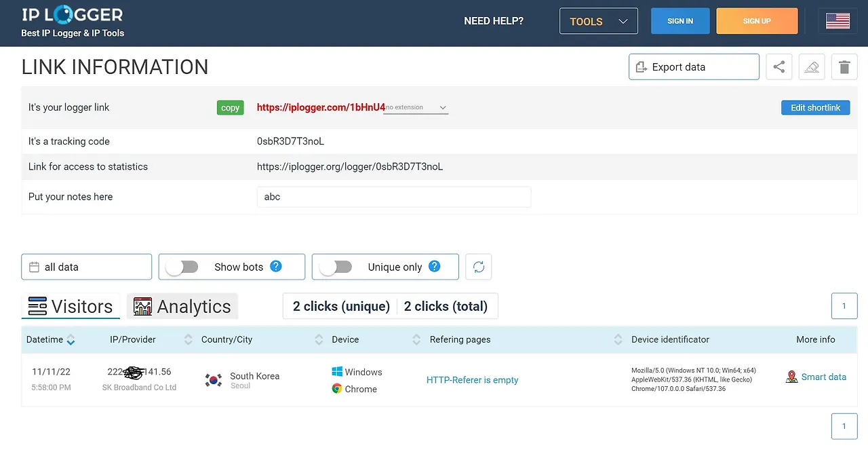Click the Smart data map pin icon
The height and width of the screenshot is (452, 868).
pyautogui.click(x=791, y=377)
